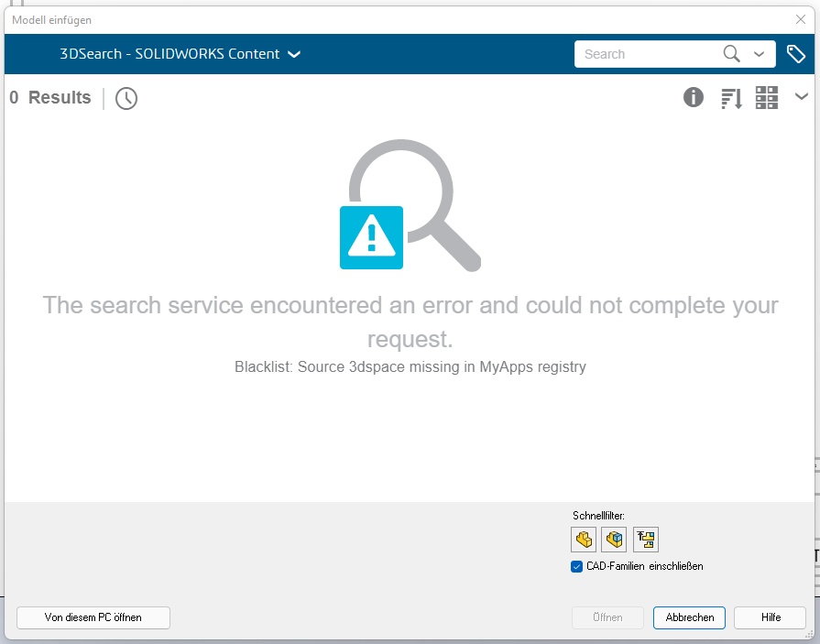This screenshot has height=644, width=820.
Task: Click the Search input field
Action: (x=649, y=54)
